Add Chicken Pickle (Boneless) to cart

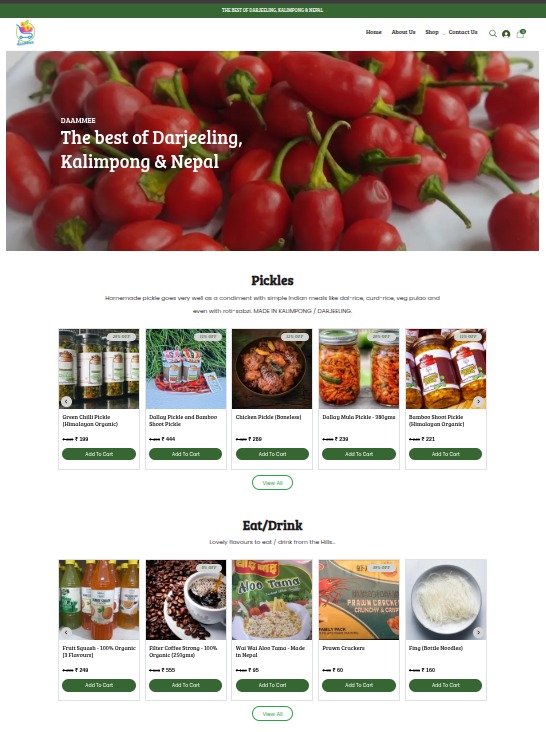tap(273, 454)
